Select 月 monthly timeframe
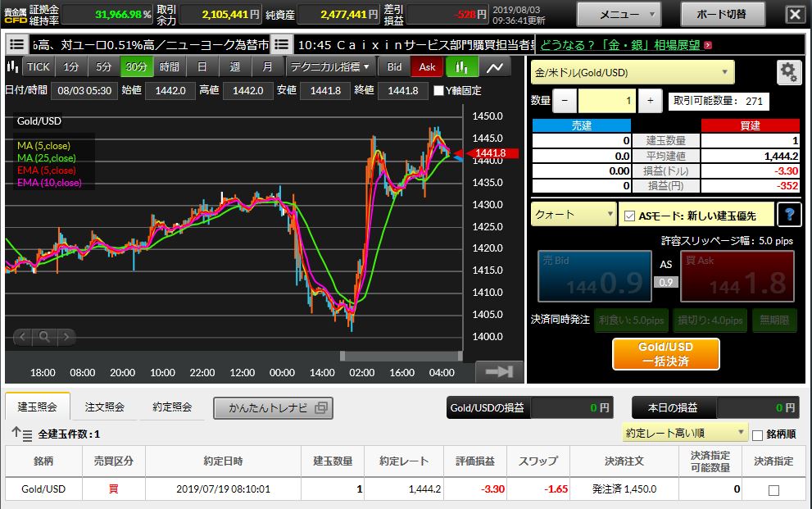 (267, 66)
